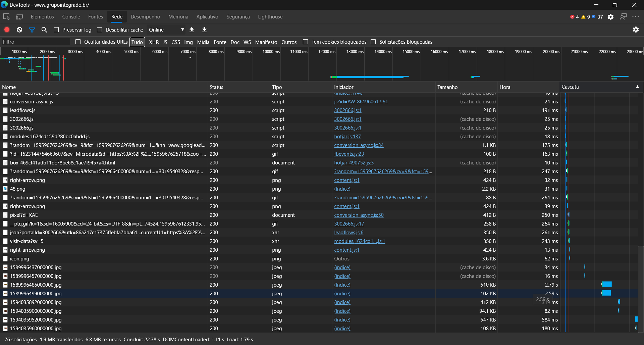Click into the Filtro input field
The image size is (644, 345).
[35, 42]
